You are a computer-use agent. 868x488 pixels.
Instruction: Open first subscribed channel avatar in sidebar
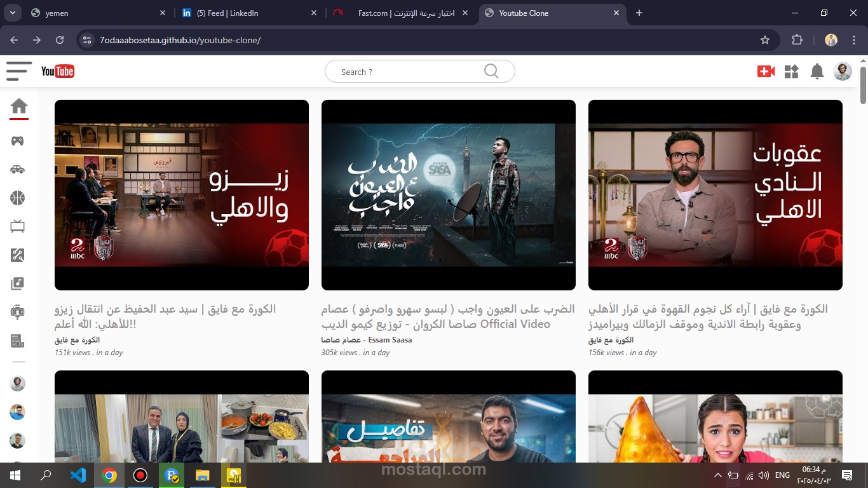coord(18,383)
